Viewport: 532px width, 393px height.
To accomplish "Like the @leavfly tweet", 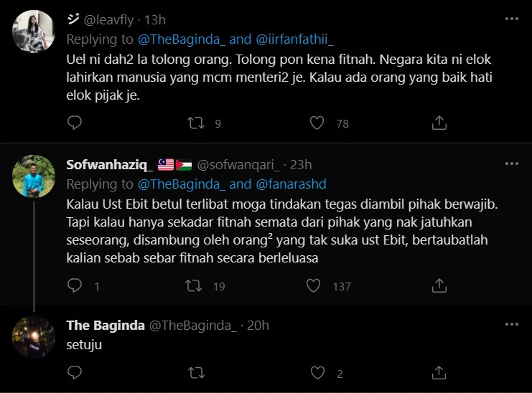I will coord(317,123).
